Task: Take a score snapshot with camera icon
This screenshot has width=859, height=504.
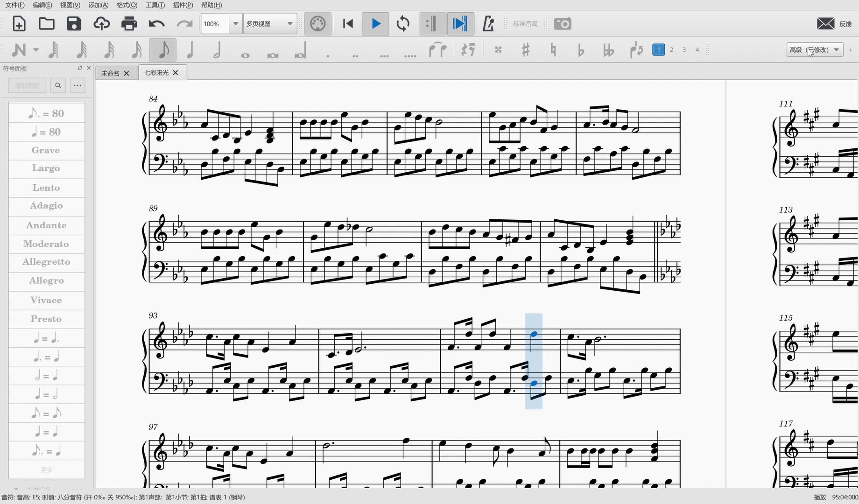Action: 563,24
